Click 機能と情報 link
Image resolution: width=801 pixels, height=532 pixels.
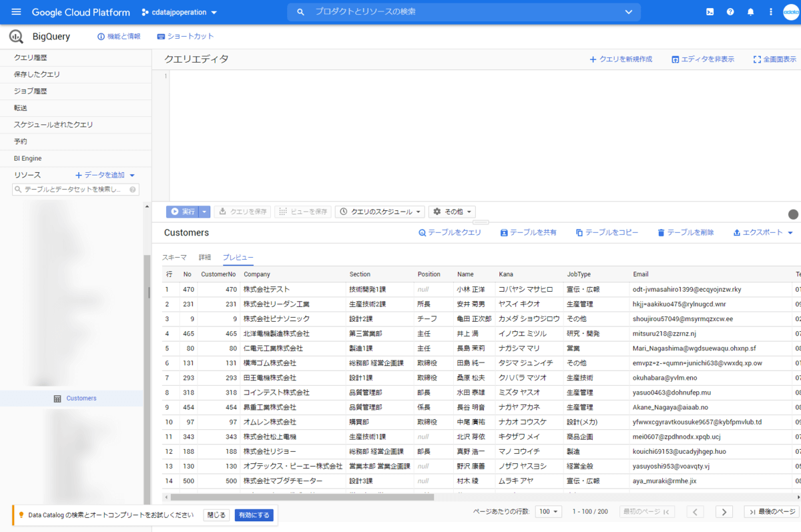119,37
